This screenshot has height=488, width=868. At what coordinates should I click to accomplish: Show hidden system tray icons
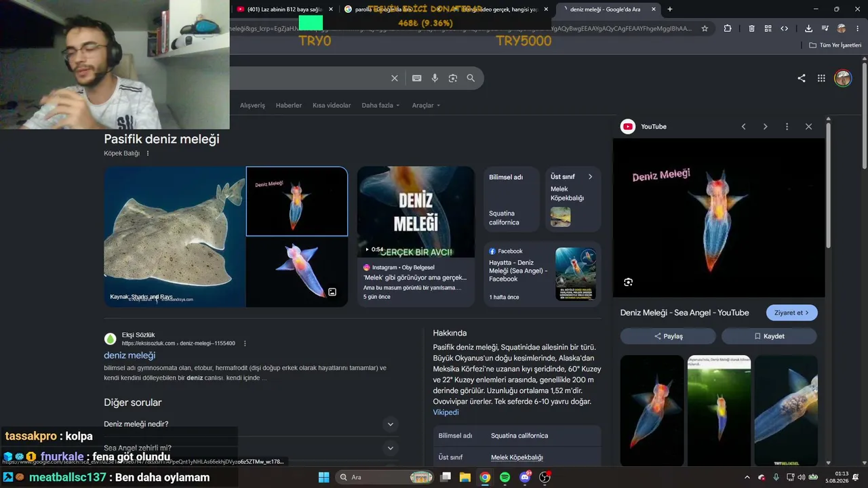pos(747,477)
